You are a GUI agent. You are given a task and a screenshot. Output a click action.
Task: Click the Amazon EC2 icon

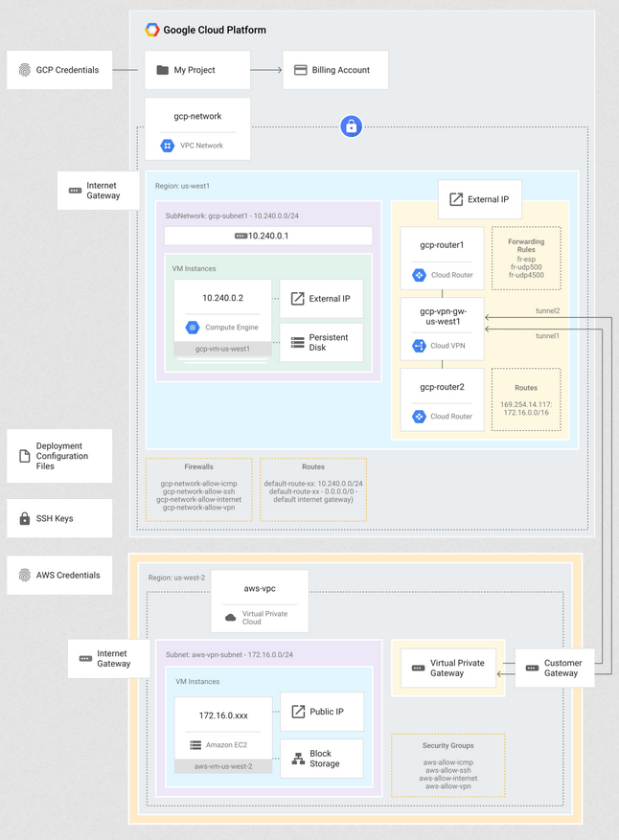195,745
